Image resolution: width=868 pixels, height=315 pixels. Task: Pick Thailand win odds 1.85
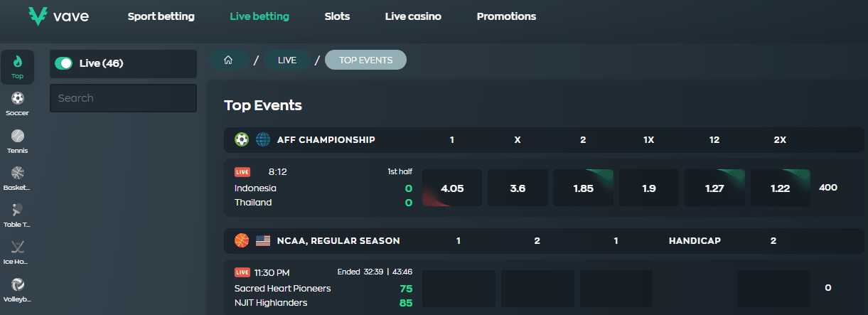click(583, 188)
